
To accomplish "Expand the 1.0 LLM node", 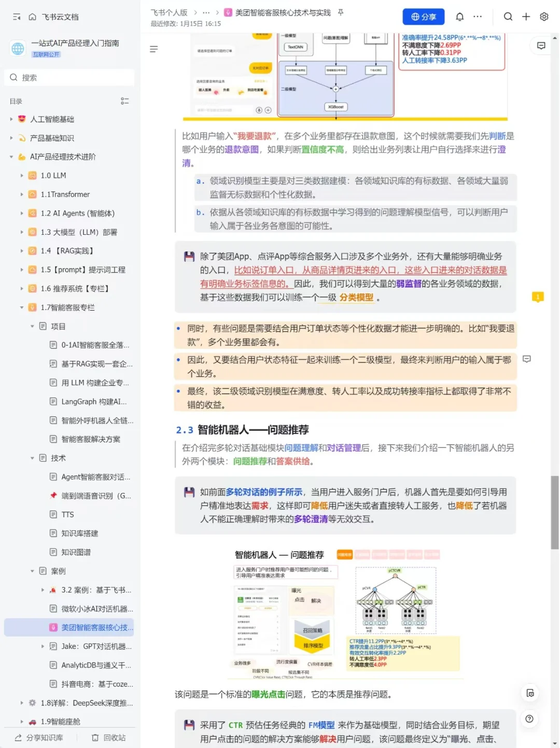I will pyautogui.click(x=22, y=175).
